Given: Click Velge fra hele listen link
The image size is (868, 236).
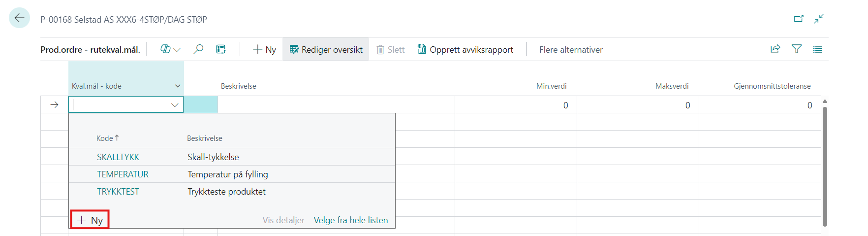Looking at the screenshot, I should click(351, 220).
